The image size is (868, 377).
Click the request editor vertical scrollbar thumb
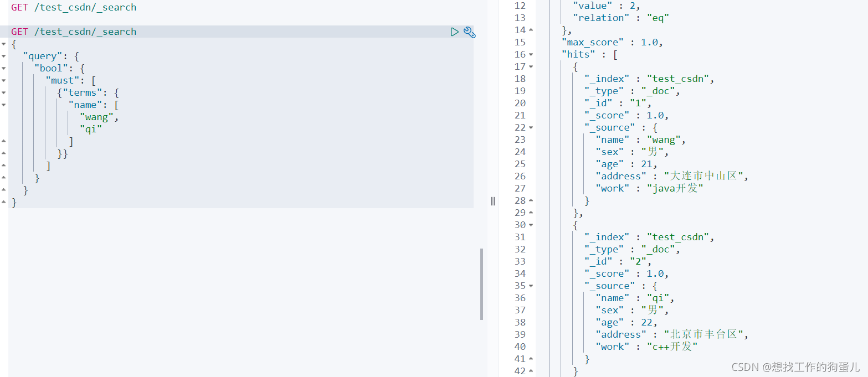481,284
